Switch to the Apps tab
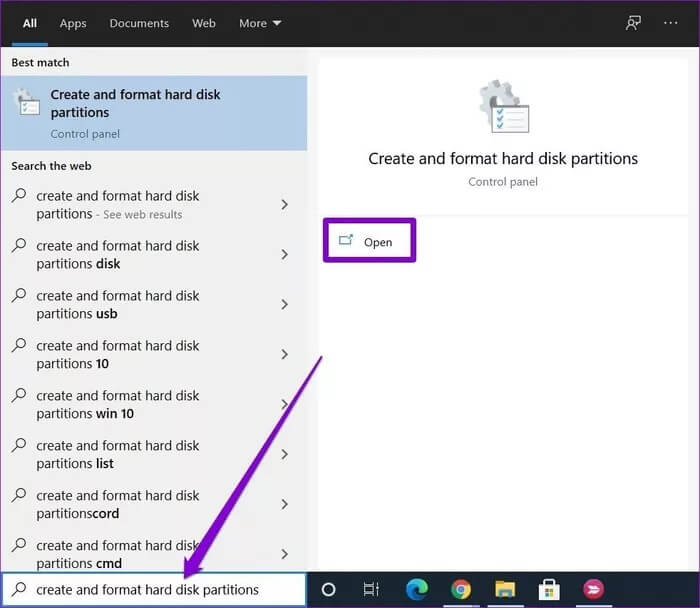This screenshot has height=608, width=700. [73, 23]
